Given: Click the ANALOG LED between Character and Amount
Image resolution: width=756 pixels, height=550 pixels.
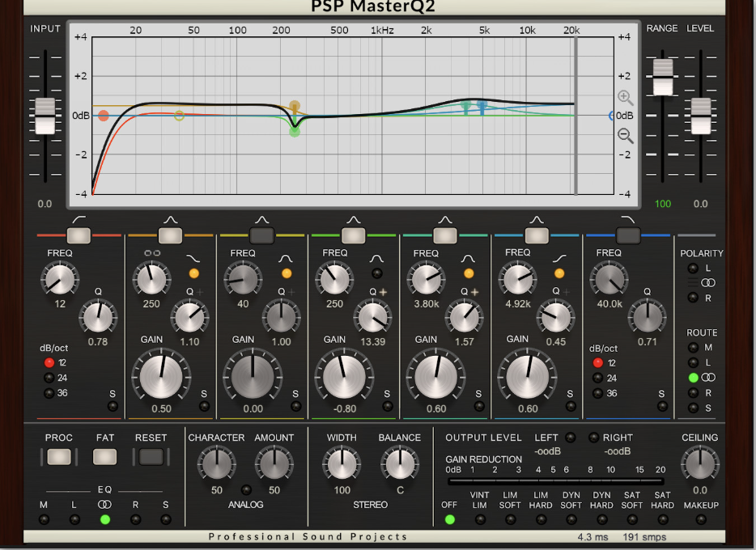Looking at the screenshot, I should [x=246, y=490].
